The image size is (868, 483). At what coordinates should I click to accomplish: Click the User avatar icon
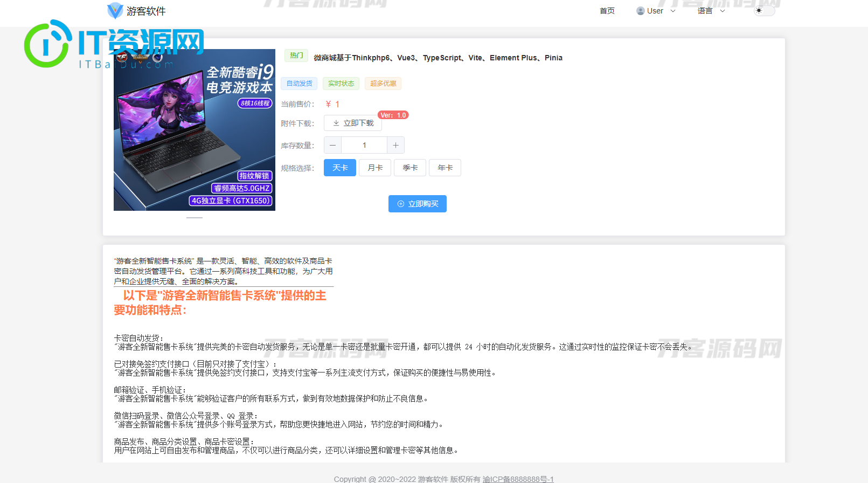641,11
